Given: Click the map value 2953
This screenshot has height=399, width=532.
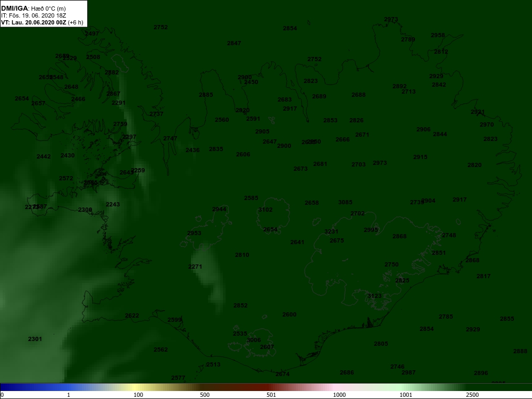Looking at the screenshot, I should coord(194,233).
